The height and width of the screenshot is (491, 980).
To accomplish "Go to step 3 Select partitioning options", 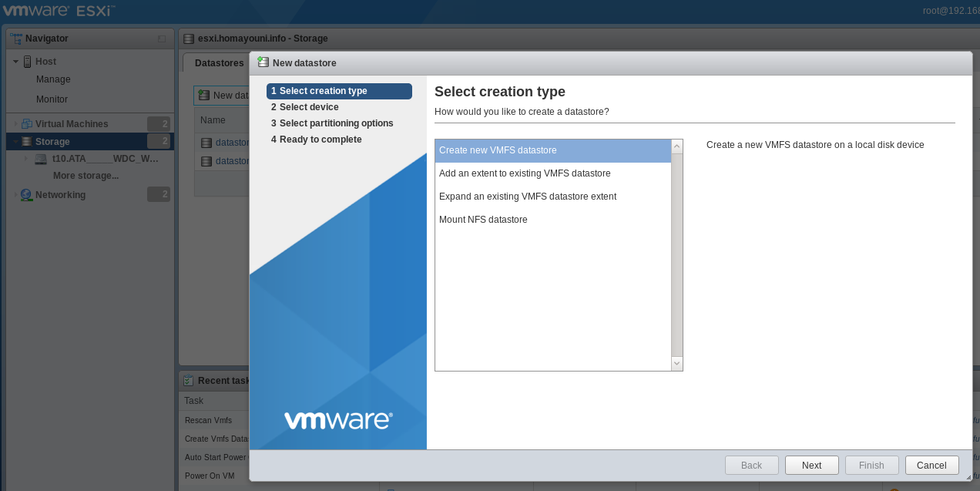I will click(332, 123).
